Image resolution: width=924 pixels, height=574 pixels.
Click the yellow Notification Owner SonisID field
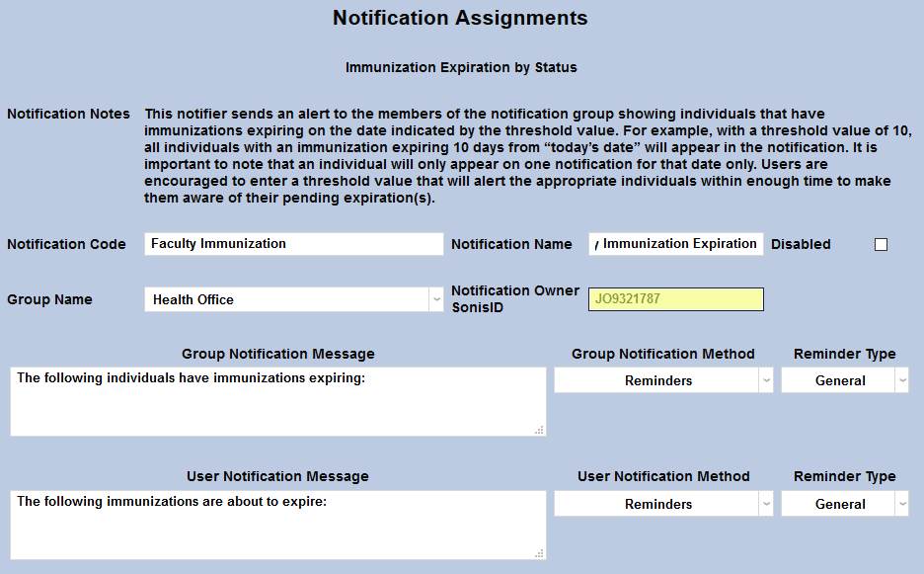(x=675, y=298)
